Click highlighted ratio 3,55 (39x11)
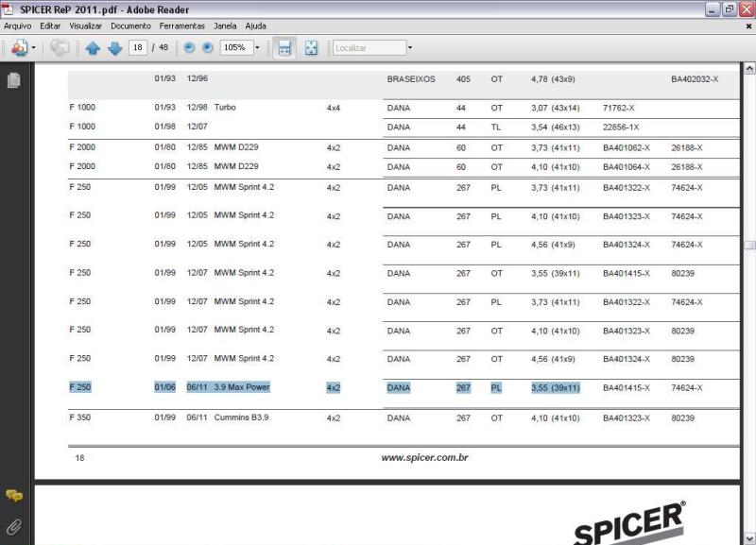 click(556, 388)
